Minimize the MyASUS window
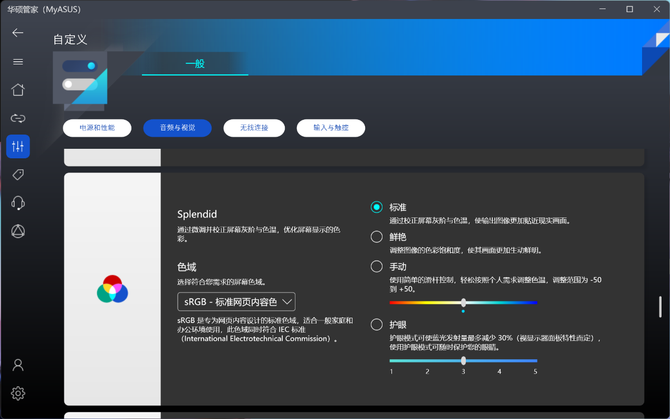 click(x=602, y=9)
